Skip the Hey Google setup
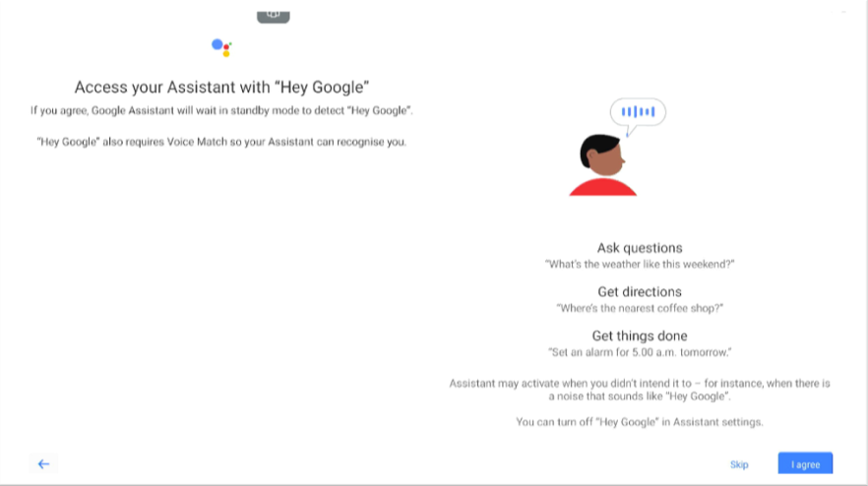868x486 pixels. click(739, 464)
